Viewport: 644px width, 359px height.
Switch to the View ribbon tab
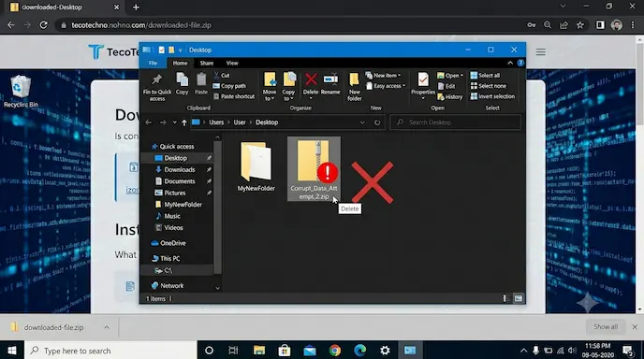pos(232,64)
